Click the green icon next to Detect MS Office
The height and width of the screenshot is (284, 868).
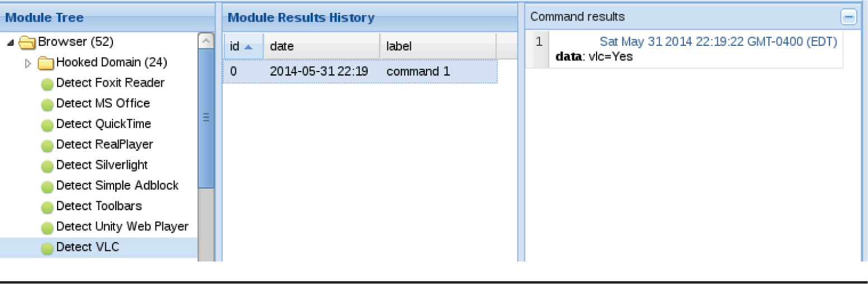[x=48, y=105]
